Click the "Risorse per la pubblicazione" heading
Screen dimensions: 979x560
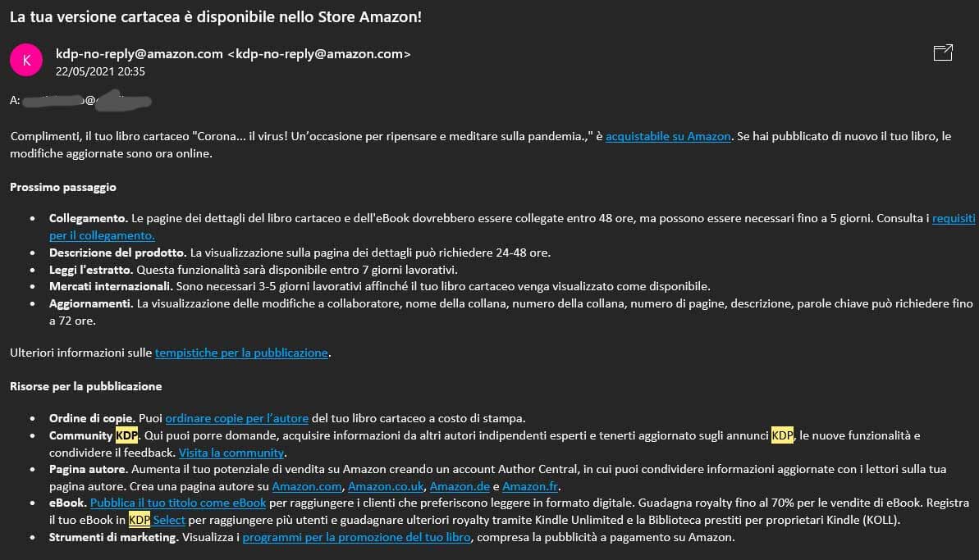click(x=85, y=386)
